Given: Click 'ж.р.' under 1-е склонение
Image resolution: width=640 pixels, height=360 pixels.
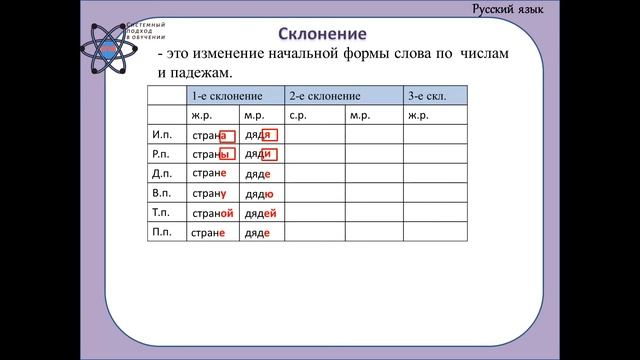Looking at the screenshot, I should coord(202,116).
